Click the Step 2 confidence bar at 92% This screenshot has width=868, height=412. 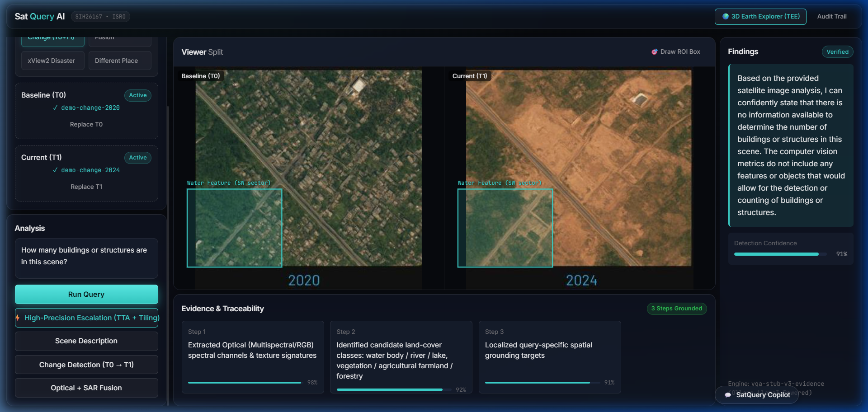[394, 389]
